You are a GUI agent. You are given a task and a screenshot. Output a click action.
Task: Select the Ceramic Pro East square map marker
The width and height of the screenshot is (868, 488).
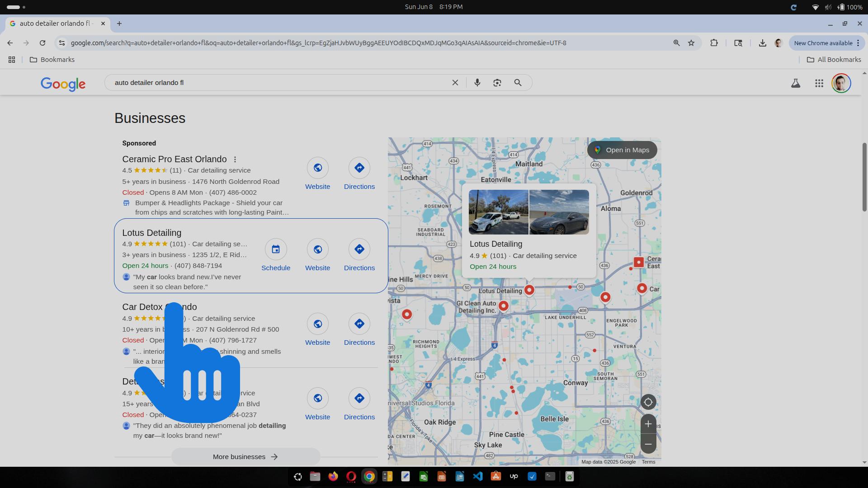pyautogui.click(x=638, y=262)
